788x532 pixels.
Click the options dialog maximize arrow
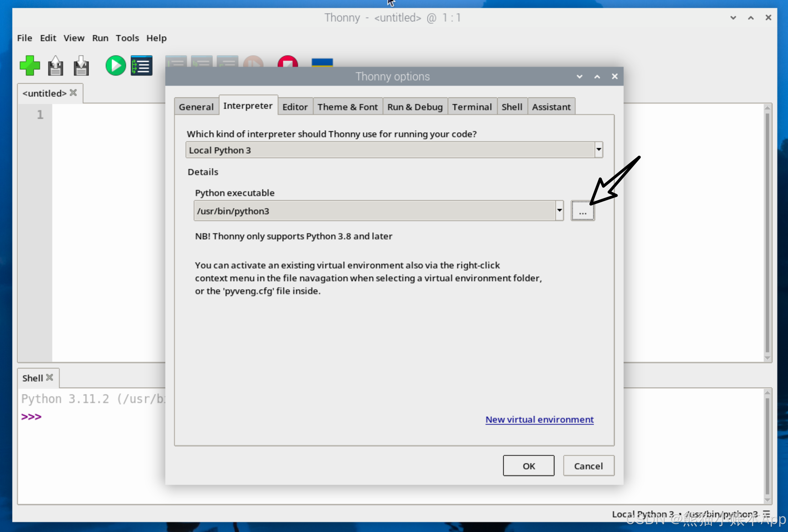pyautogui.click(x=597, y=76)
